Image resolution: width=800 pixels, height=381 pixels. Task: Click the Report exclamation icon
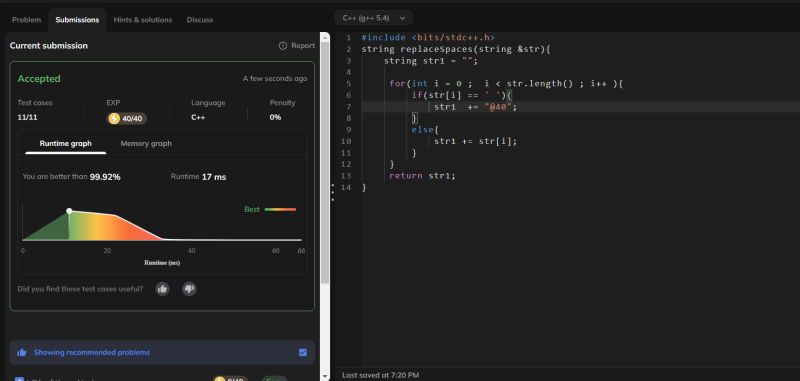click(x=283, y=45)
